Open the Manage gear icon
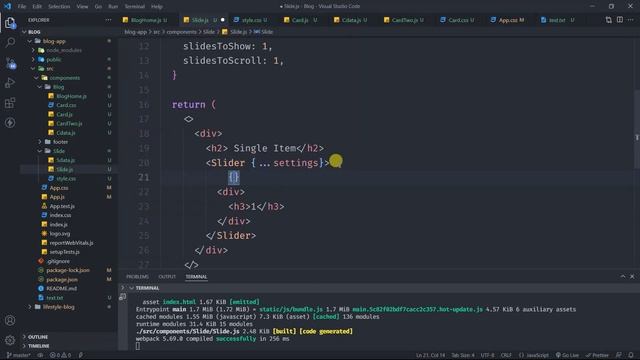 (x=10, y=340)
